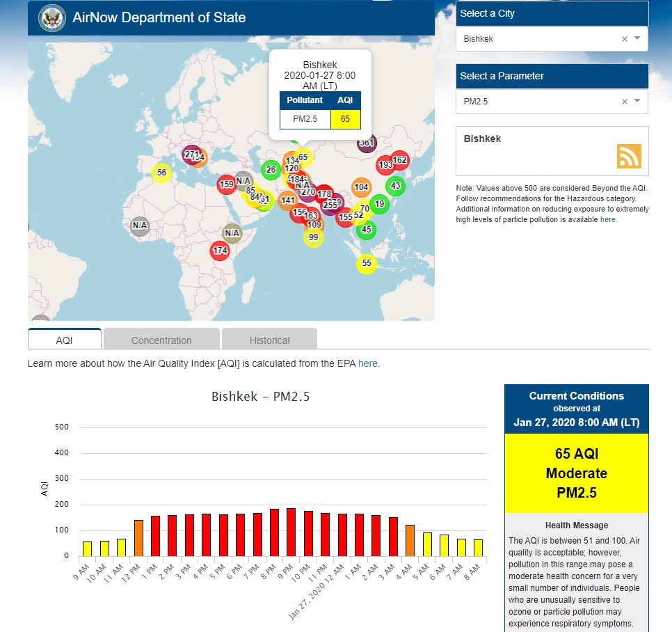Click the yellow map marker showing 56
This screenshot has height=632, width=672.
161,173
